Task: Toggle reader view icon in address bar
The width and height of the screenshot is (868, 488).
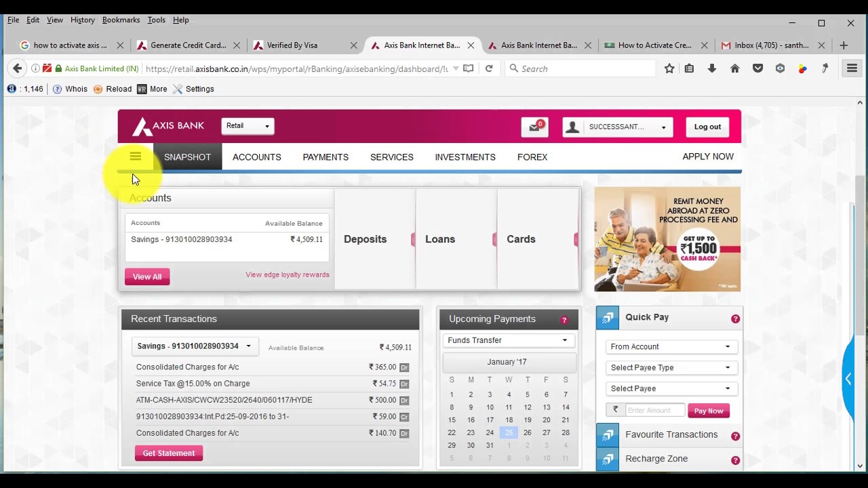Action: (x=468, y=68)
